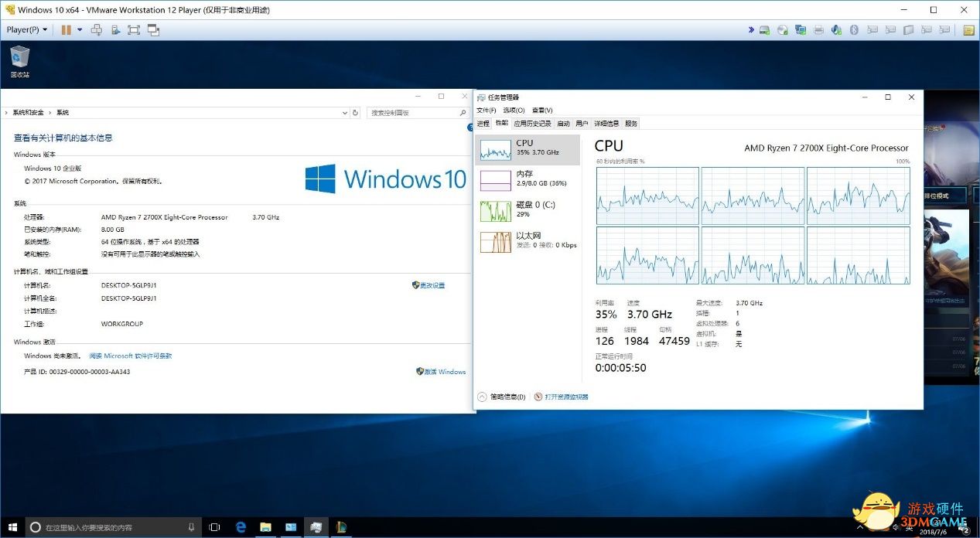Refresh the System window address bar
Image resolution: width=980 pixels, height=538 pixels.
click(x=356, y=113)
